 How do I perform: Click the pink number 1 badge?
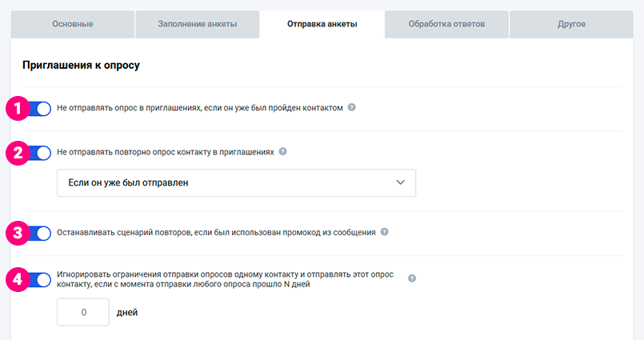(x=16, y=108)
